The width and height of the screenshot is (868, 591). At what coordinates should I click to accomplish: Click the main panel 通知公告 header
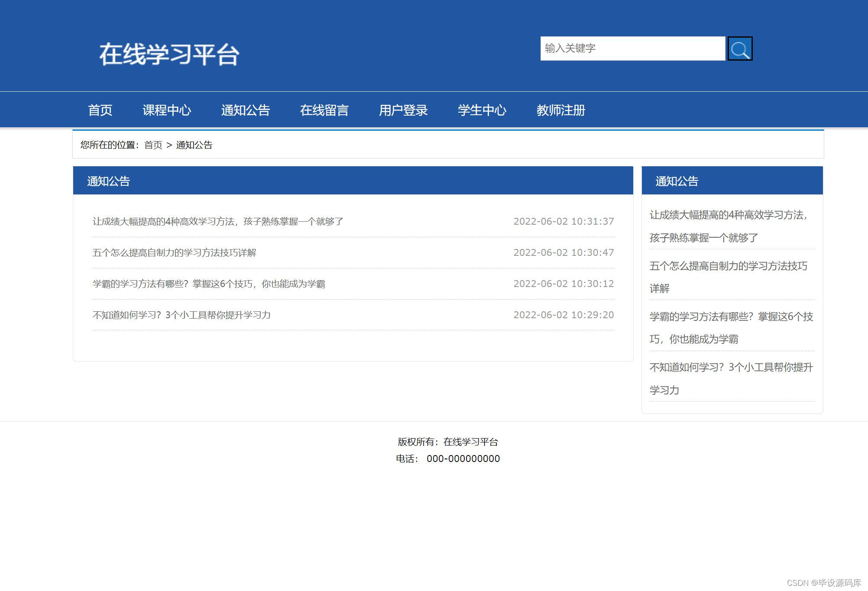(353, 181)
